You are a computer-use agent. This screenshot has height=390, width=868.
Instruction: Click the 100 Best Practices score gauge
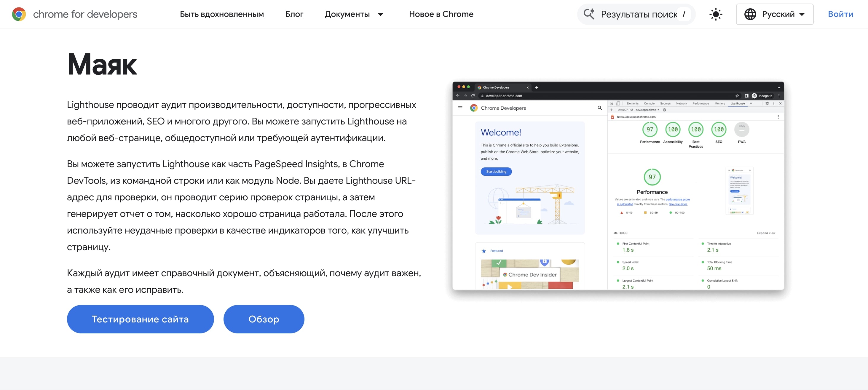pos(695,129)
